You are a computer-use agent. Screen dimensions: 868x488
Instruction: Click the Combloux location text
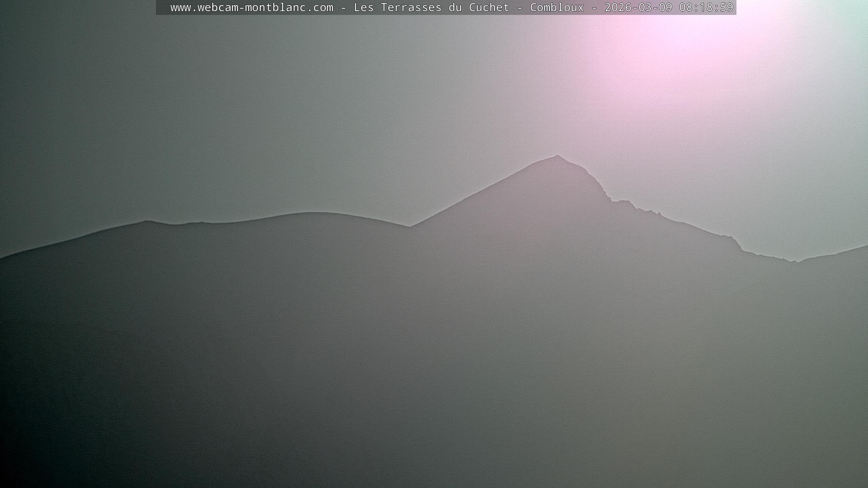[557, 7]
